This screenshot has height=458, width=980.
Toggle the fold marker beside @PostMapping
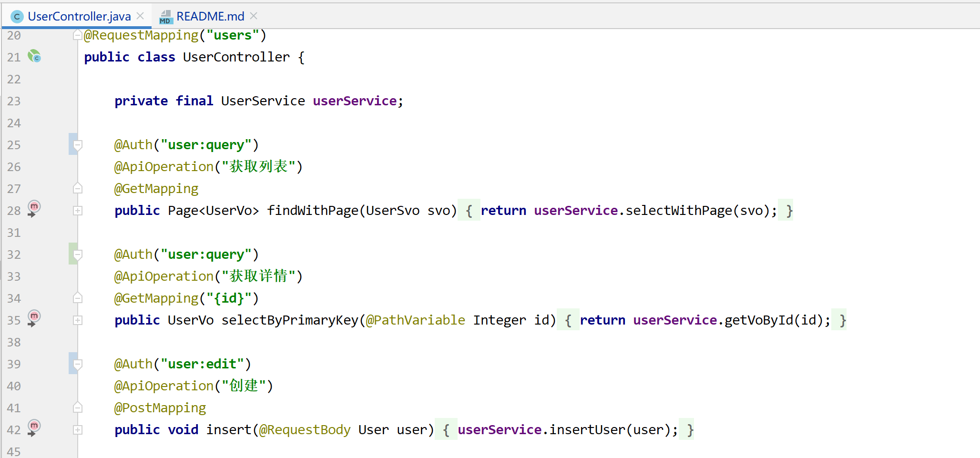(x=78, y=408)
